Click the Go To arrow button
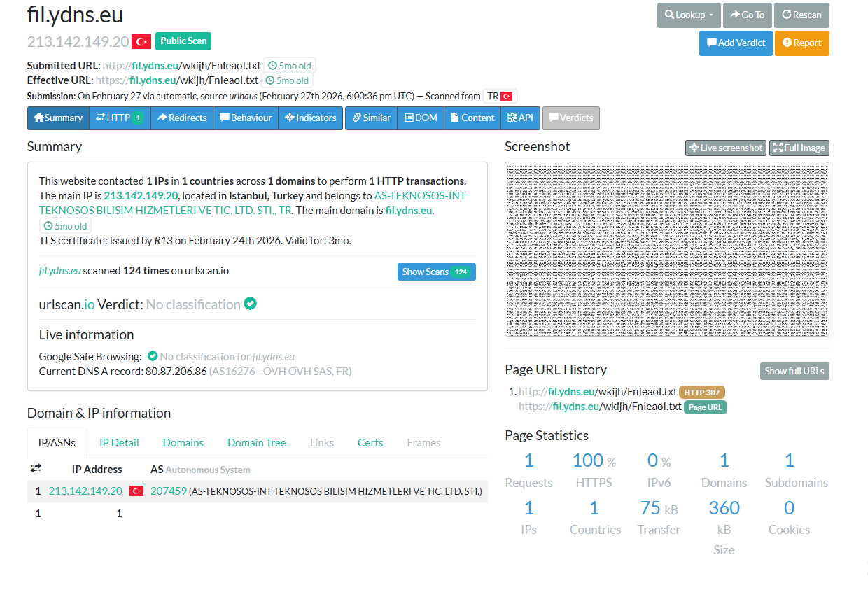Screen dimensions: 868x592 747,15
